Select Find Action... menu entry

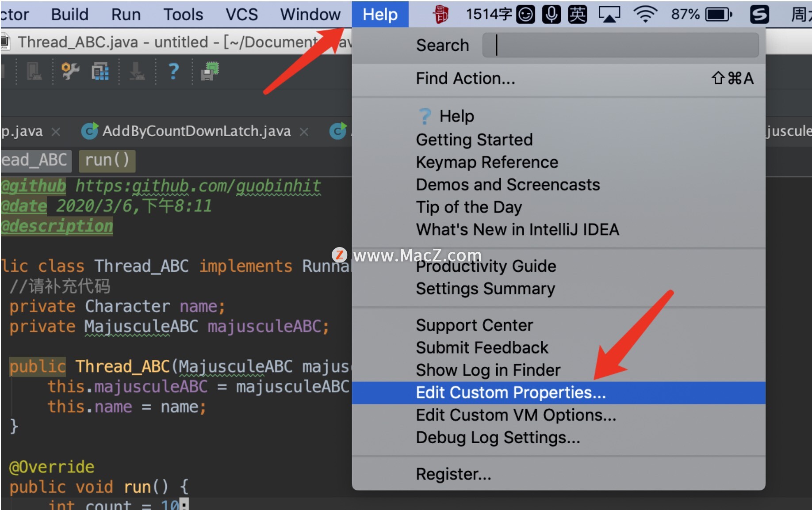click(x=559, y=78)
